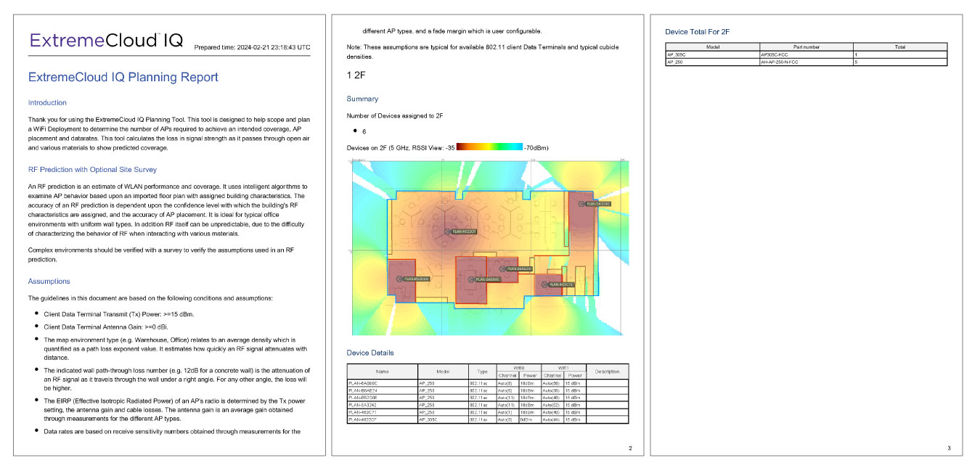Click the "Auto(1)" Wifi0 channel cell
This screenshot has width=980, height=471.
506,412
